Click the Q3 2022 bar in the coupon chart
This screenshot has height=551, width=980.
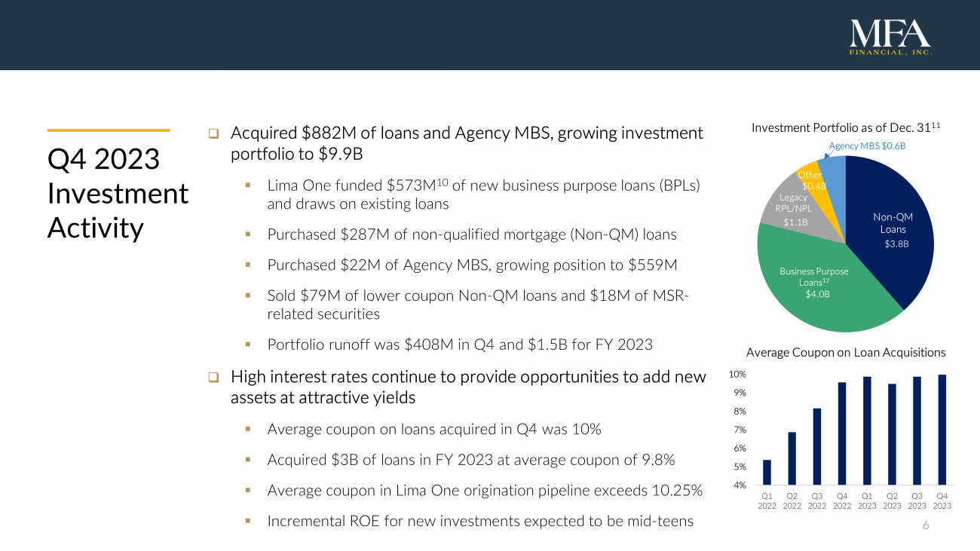[816, 446]
